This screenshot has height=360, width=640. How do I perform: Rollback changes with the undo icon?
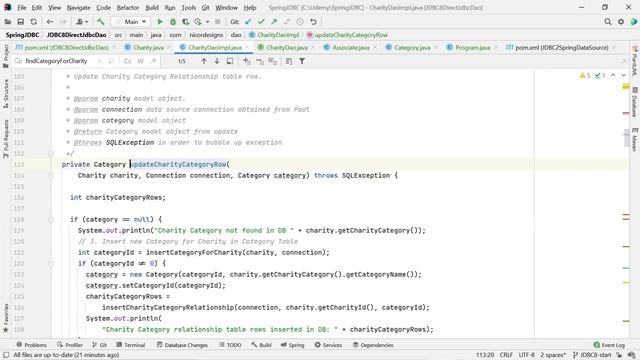[313, 22]
